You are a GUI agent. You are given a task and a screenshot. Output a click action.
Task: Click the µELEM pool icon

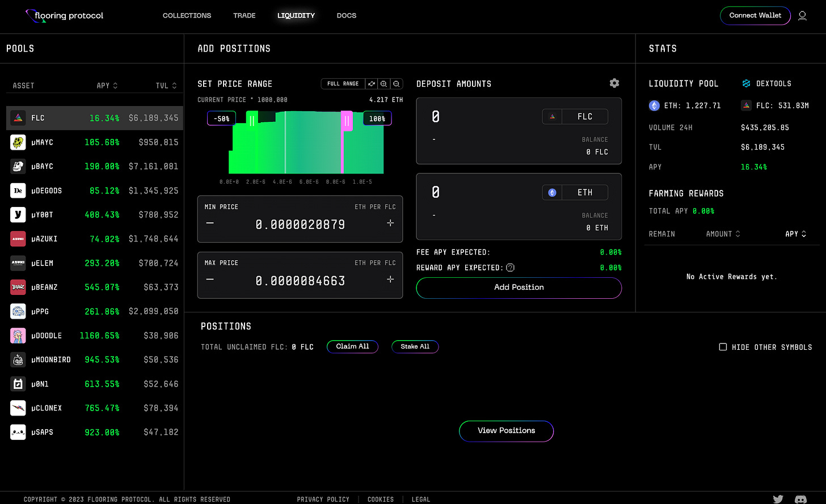coord(18,263)
